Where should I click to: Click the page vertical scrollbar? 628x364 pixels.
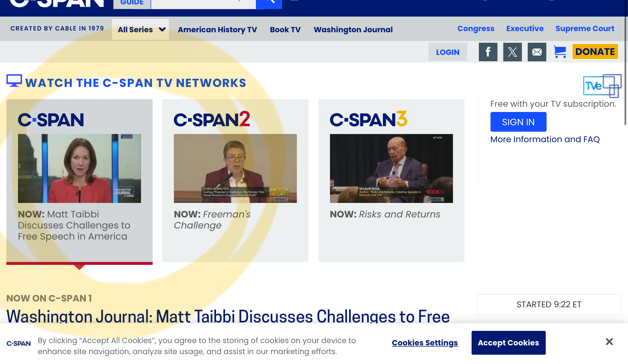(626, 63)
